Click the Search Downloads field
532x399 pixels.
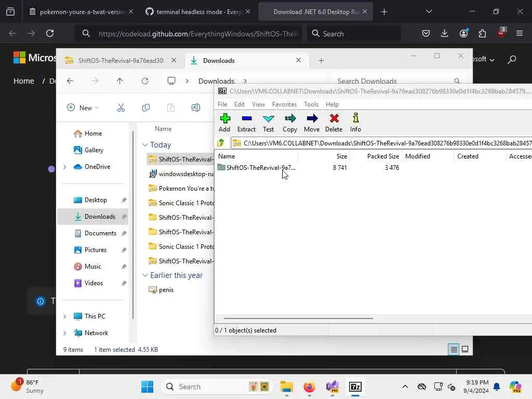[396, 81]
